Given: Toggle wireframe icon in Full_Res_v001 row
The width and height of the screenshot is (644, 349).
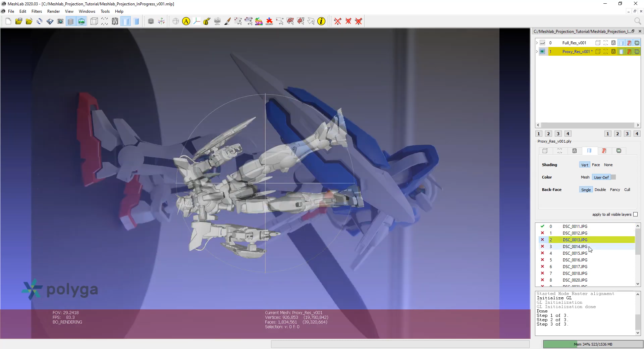Looking at the screenshot, I should (x=613, y=43).
